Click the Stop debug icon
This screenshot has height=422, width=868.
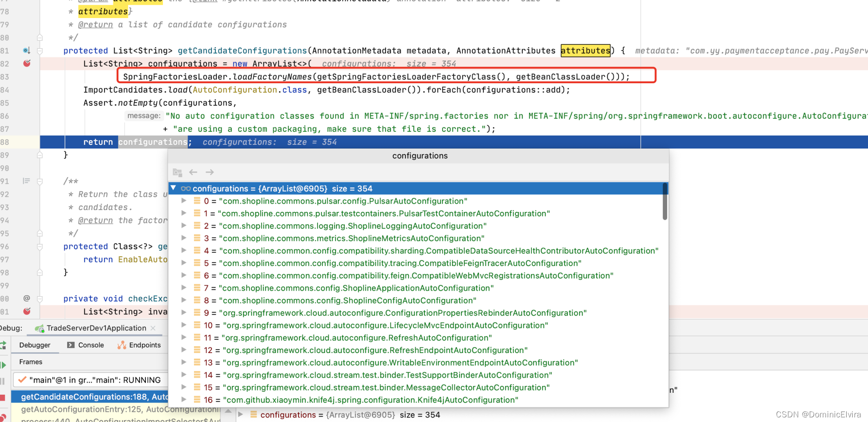pos(2,397)
